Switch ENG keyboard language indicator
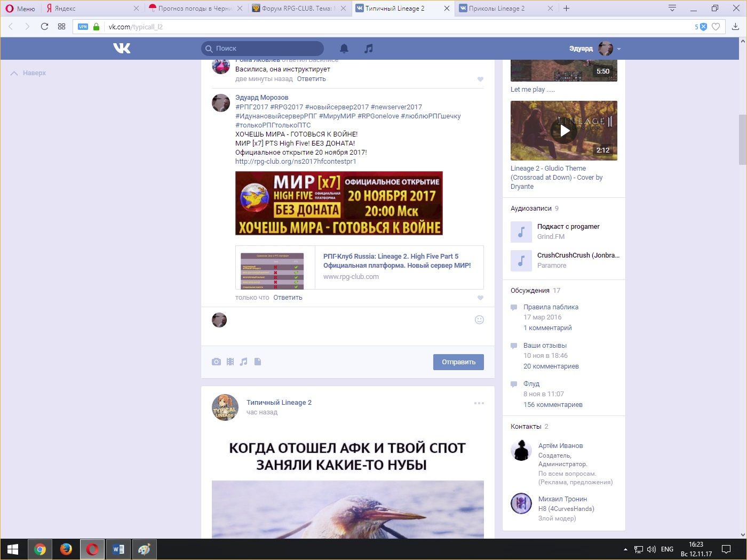The height and width of the screenshot is (560, 747). point(667,549)
